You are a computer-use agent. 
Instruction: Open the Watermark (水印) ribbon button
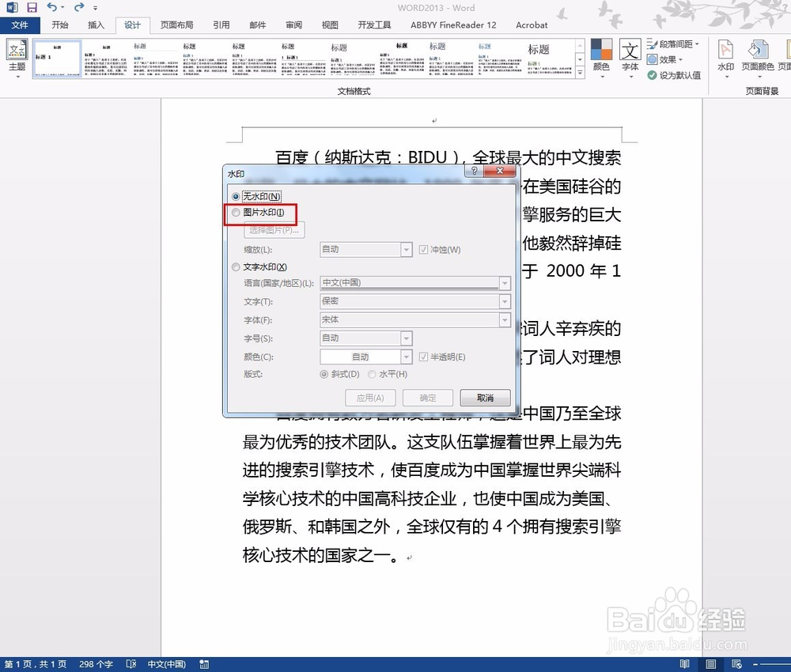click(725, 59)
